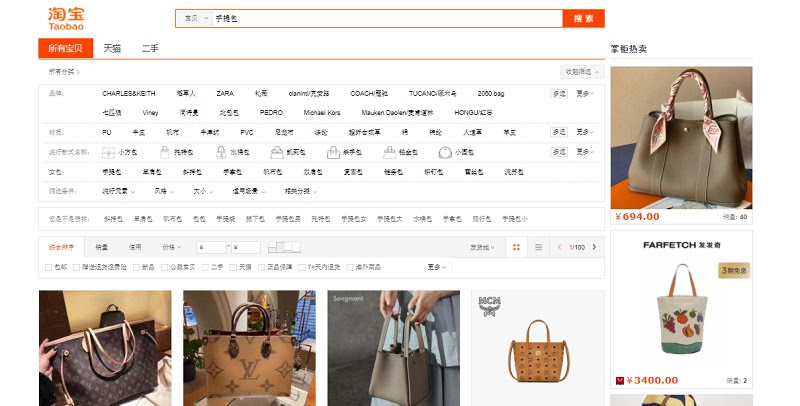Select the 铂金包 bag style icon
This screenshot has height=406, width=800.
(389, 152)
